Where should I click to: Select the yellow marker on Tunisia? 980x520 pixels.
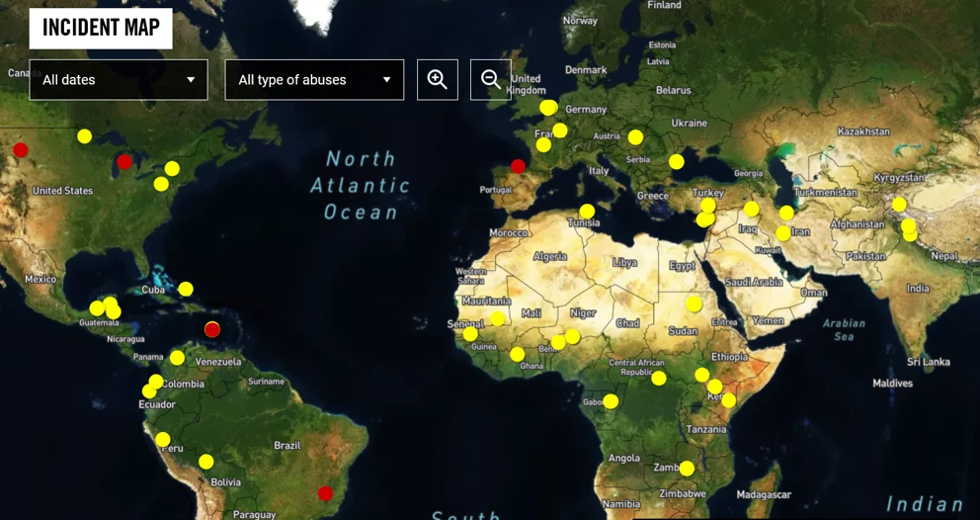tap(587, 212)
